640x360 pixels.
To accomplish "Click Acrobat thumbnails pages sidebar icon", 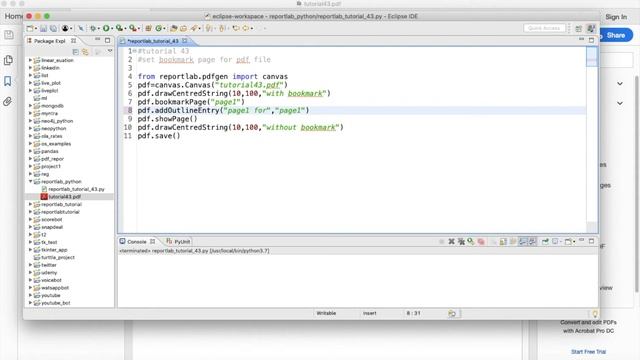I will [8, 60].
